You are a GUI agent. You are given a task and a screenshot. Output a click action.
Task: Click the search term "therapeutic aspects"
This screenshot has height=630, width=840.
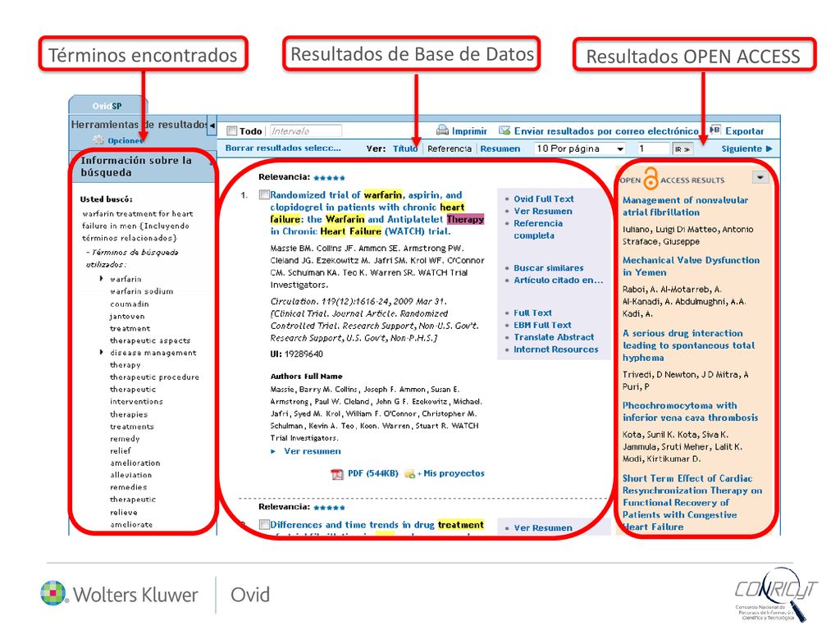[x=150, y=340]
